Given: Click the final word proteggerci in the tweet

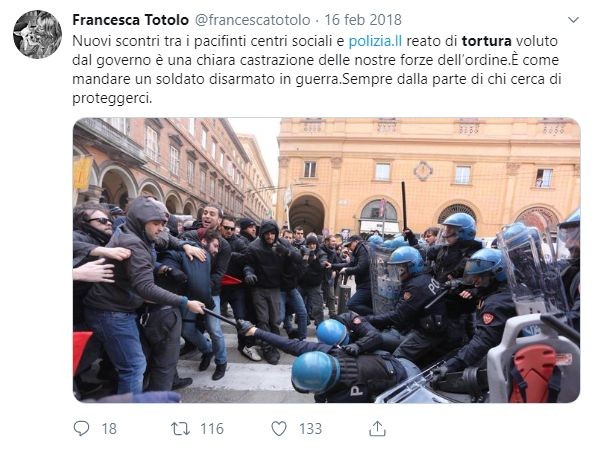Looking at the screenshot, I should click(x=112, y=99).
